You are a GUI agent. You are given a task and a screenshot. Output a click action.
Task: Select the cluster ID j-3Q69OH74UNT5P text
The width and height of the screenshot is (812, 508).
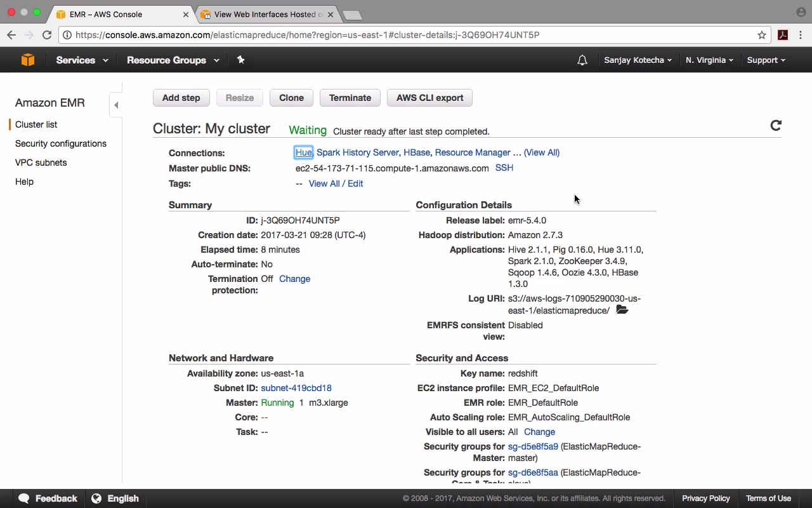click(x=300, y=220)
